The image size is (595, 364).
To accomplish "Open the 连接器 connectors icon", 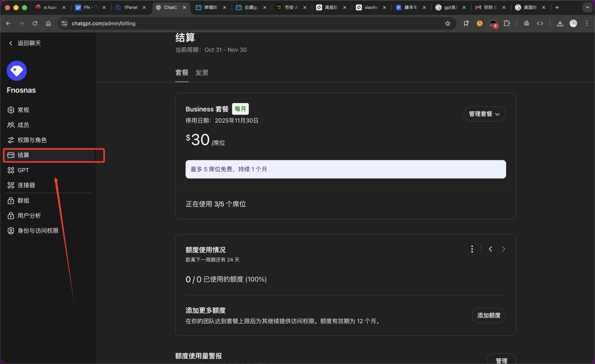I will tap(11, 185).
